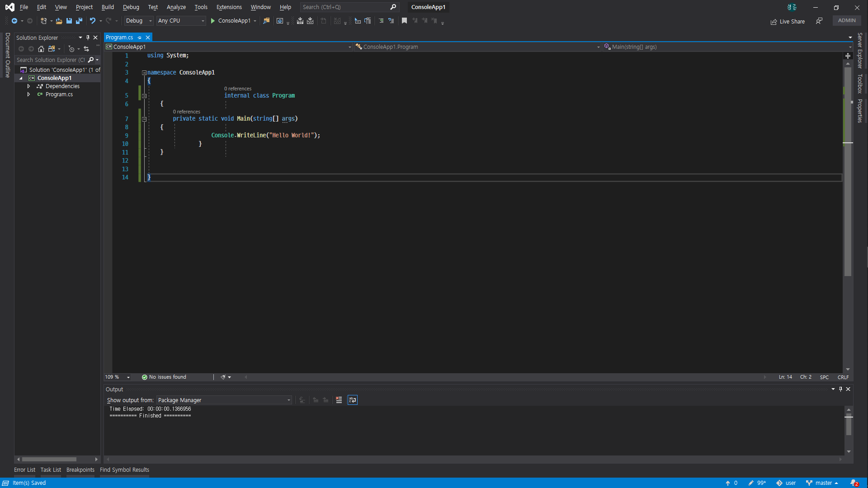Image resolution: width=868 pixels, height=488 pixels.
Task: Click the Solution Explorer horizontal scrollbar thumb
Action: (x=49, y=459)
